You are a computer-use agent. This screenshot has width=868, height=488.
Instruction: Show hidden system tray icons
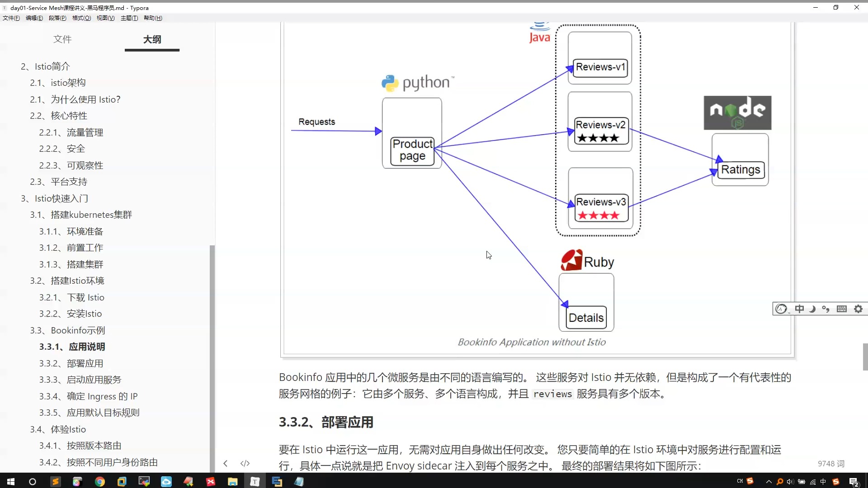769,482
